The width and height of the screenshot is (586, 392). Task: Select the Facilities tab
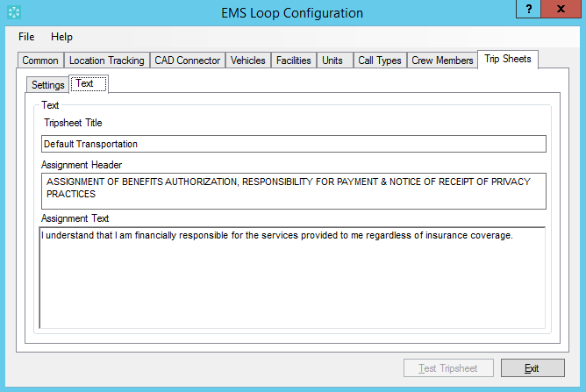point(293,61)
